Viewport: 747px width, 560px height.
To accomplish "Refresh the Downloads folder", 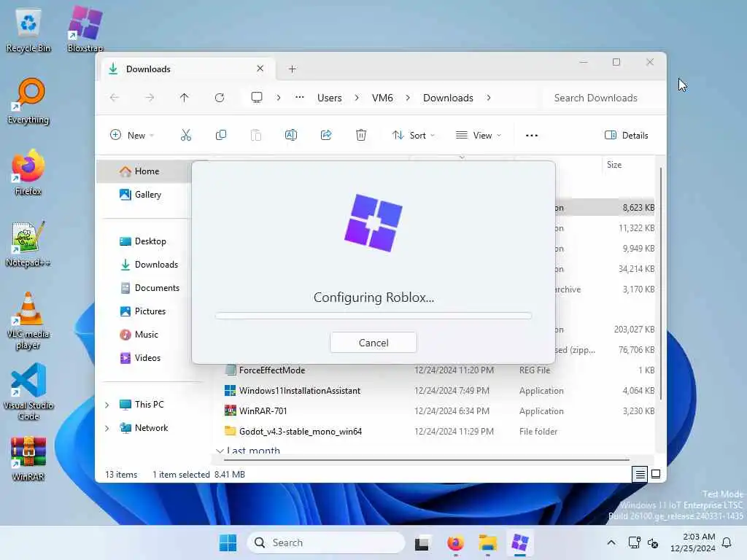I will pos(220,98).
